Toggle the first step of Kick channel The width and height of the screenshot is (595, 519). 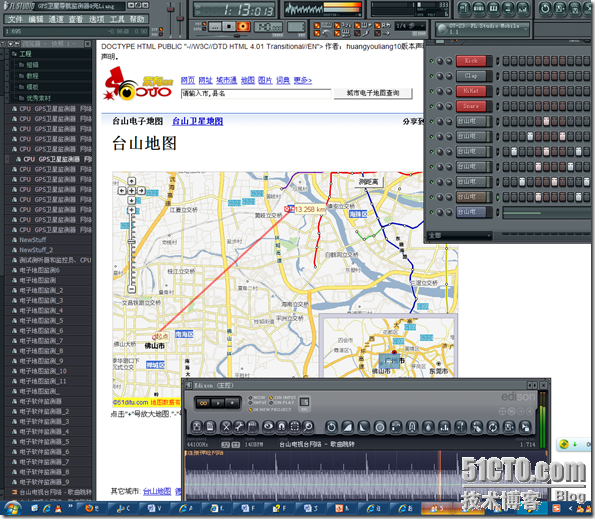pos(506,61)
